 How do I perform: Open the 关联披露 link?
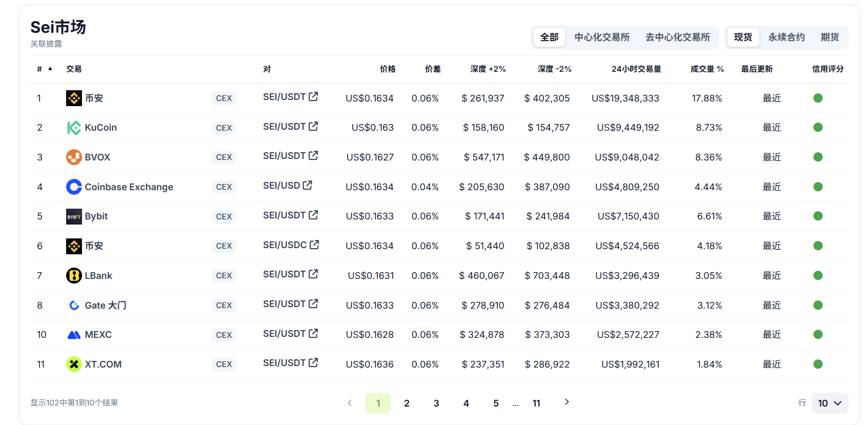click(x=46, y=44)
